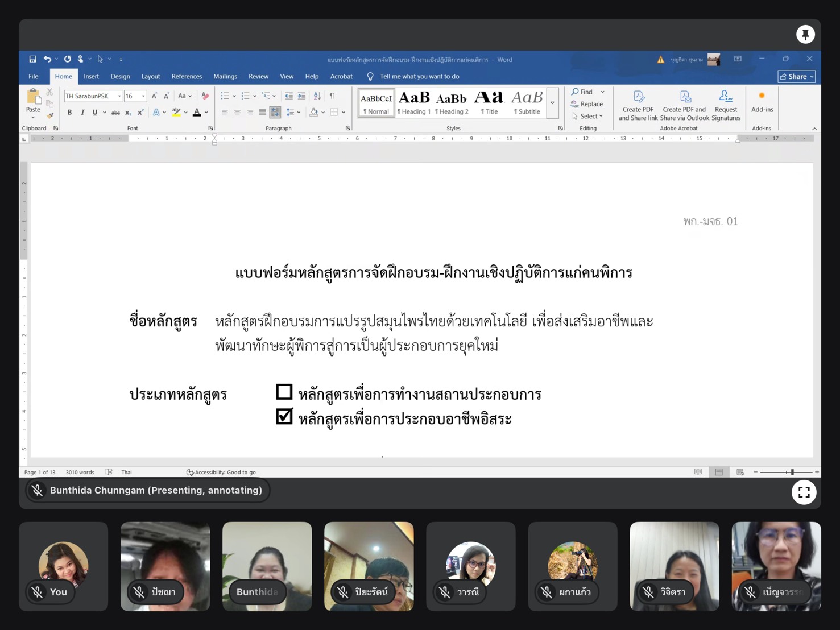Uncheck the checked independent career checkbox
The height and width of the screenshot is (630, 840).
point(284,417)
